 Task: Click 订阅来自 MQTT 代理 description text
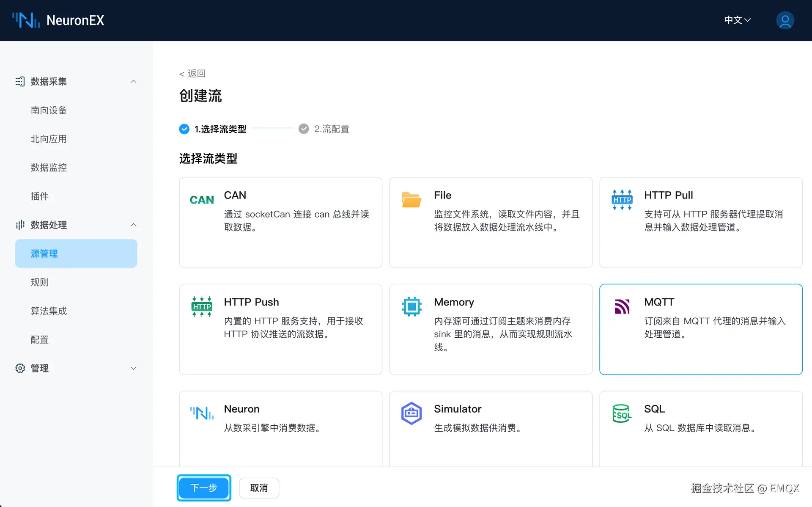click(x=715, y=327)
